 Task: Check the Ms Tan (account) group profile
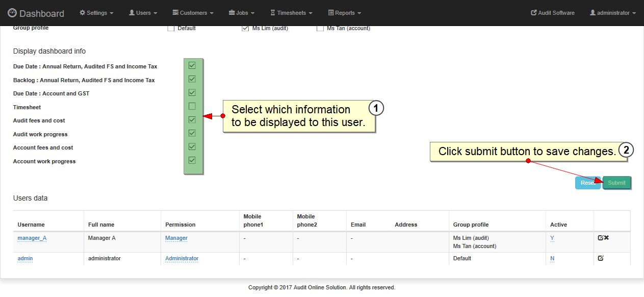point(320,28)
